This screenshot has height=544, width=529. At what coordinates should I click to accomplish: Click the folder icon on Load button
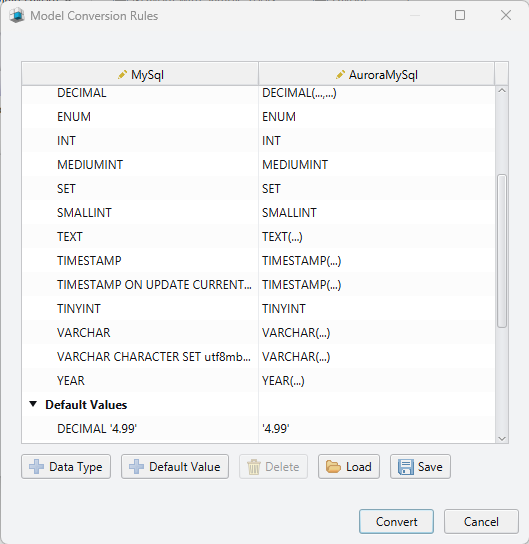(333, 467)
